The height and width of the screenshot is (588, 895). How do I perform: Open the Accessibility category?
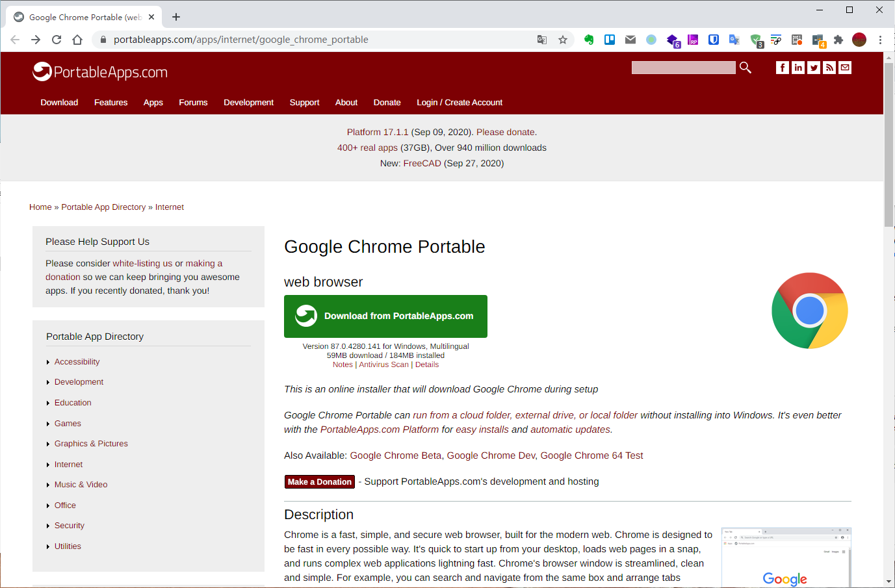[x=77, y=362]
